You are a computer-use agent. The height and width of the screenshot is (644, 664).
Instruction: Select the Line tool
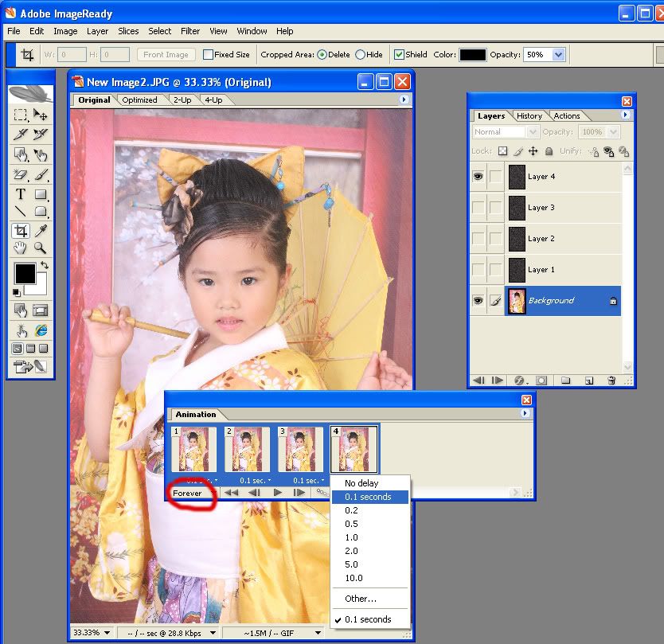[x=21, y=212]
